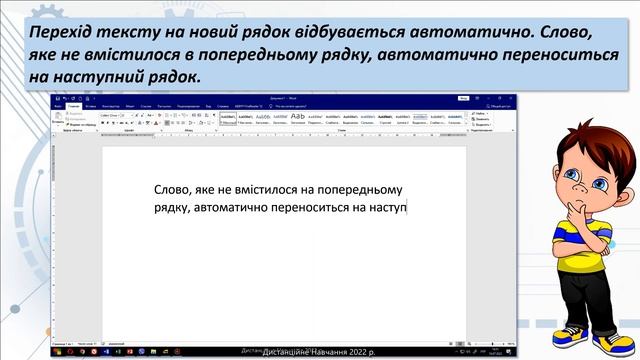Open the Paragraph dialog launcher

tap(217, 131)
